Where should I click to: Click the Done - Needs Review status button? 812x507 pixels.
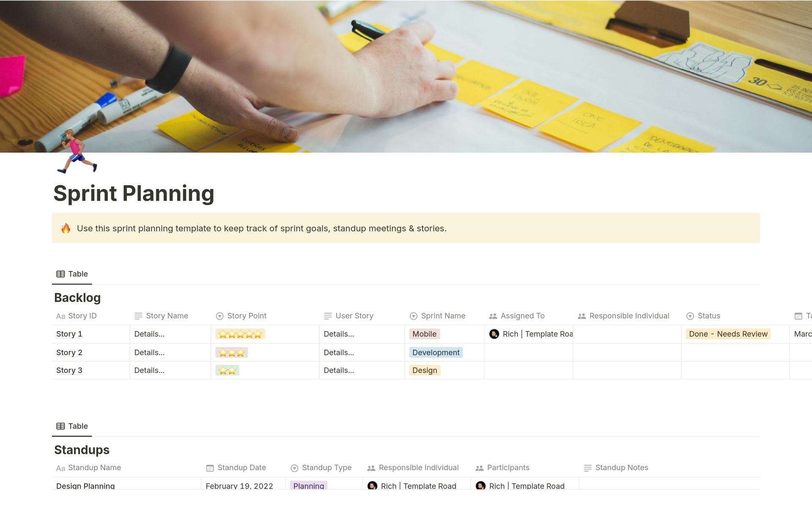728,334
